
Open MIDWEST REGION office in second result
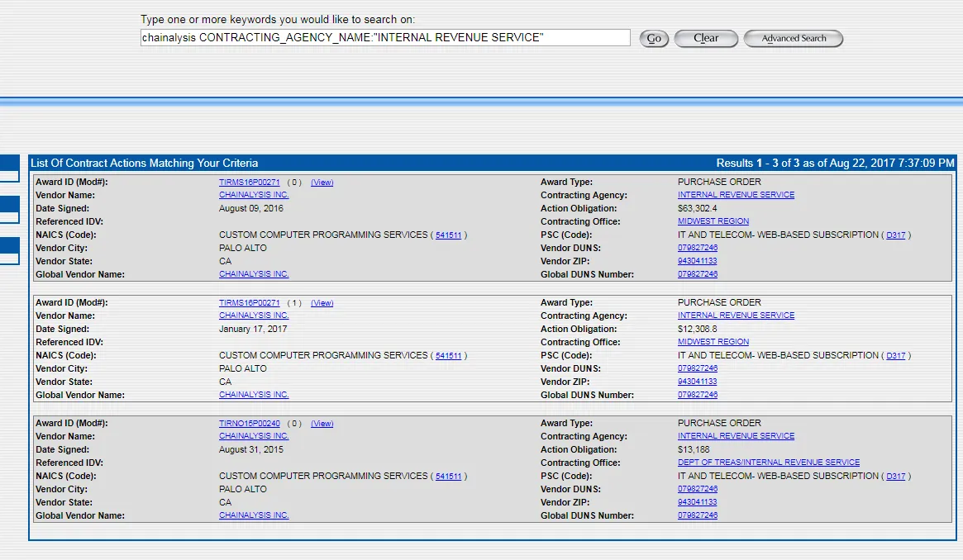coord(713,342)
